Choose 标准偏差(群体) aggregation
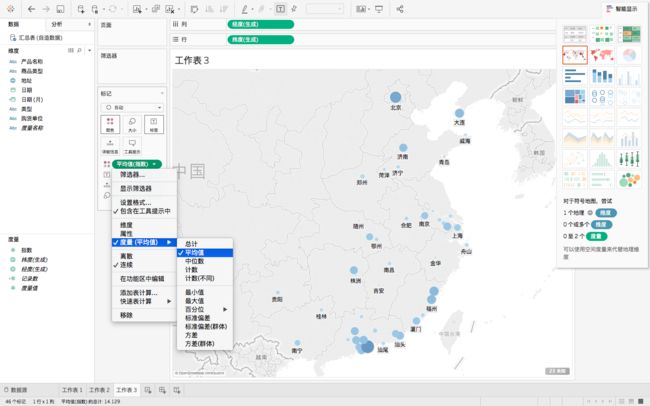Image resolution: width=650 pixels, height=406 pixels. click(206, 326)
